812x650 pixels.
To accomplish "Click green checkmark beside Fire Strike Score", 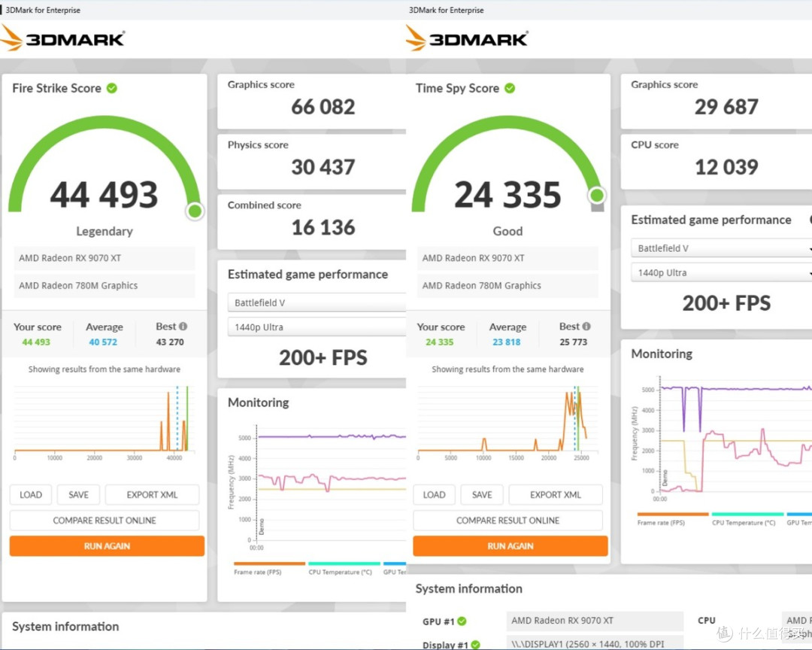I will point(112,88).
